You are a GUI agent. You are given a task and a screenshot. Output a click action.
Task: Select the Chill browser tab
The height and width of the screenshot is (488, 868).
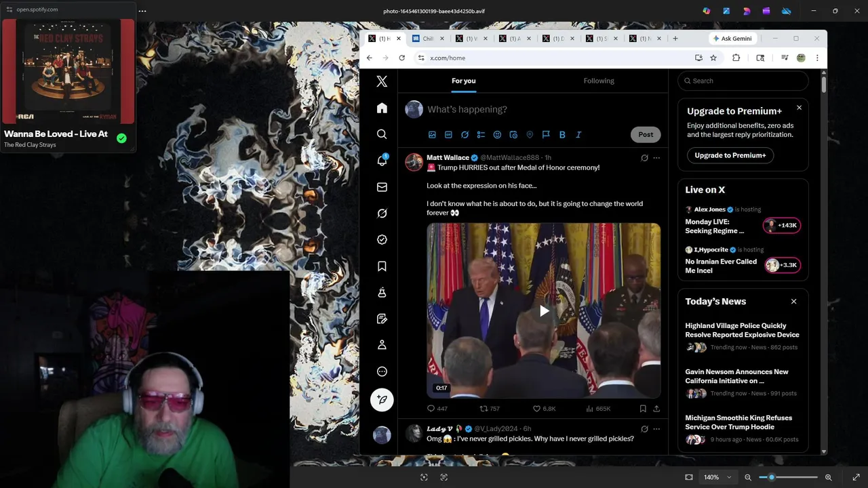429,39
